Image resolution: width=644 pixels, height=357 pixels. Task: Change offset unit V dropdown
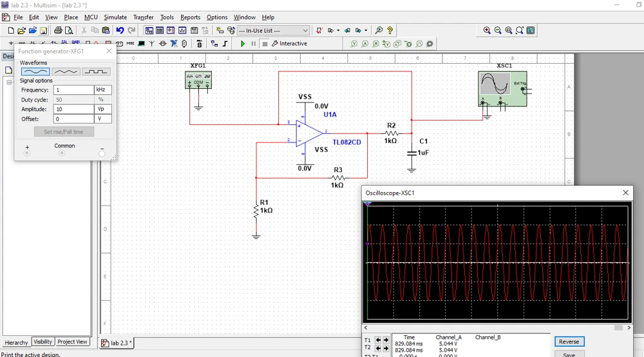coord(103,119)
